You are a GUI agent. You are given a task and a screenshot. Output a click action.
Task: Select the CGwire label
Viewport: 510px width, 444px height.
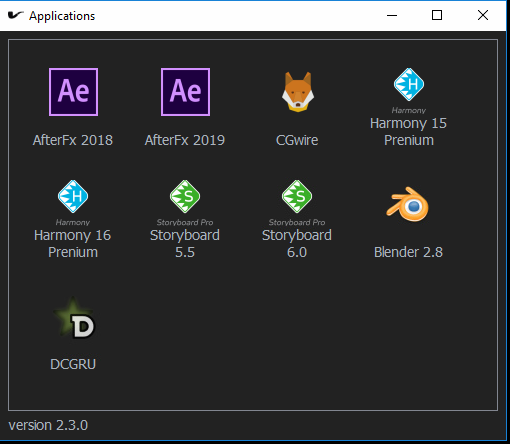point(297,140)
